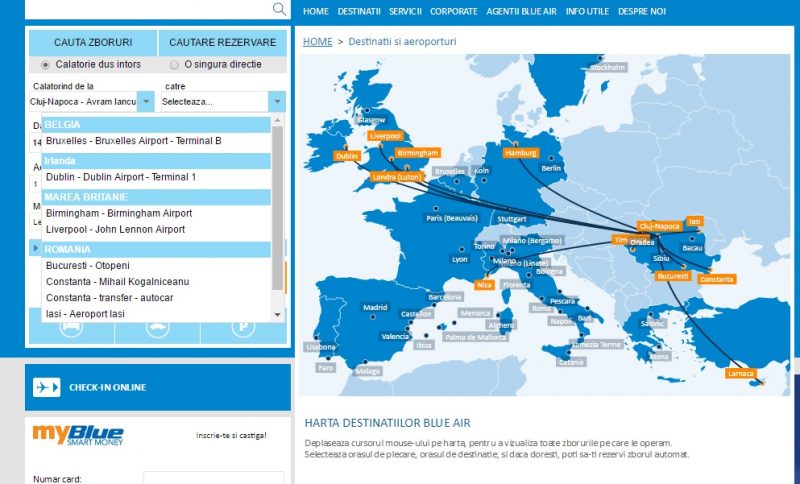Click Lisabona label on the map

click(321, 347)
